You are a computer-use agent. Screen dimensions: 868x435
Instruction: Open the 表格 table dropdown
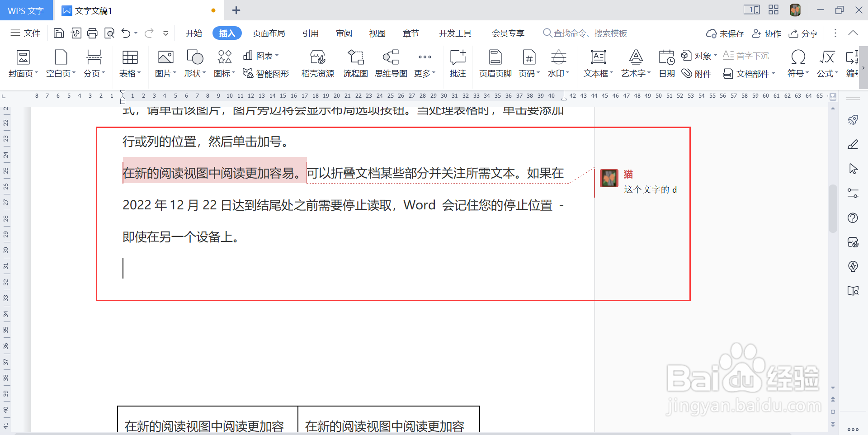click(x=130, y=63)
